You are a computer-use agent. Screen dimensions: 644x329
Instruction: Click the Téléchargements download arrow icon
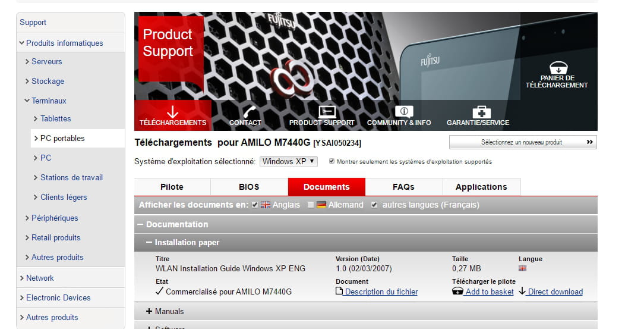pos(172,111)
